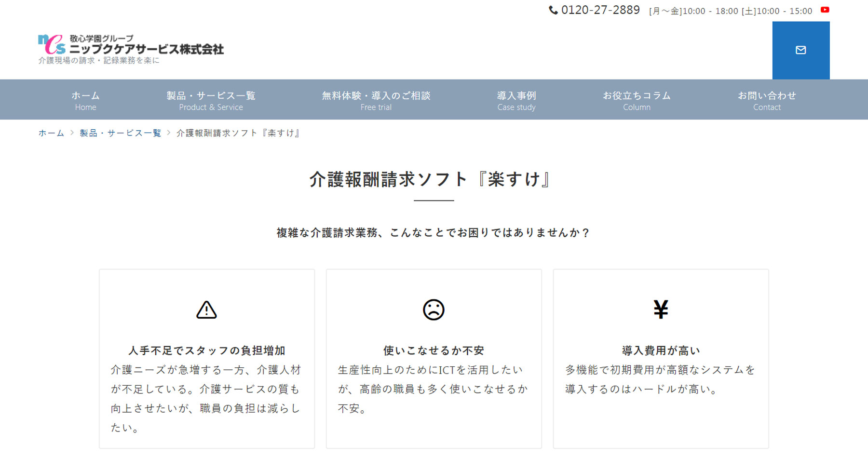Open 製品・サービス一覧 menu item

(x=211, y=100)
